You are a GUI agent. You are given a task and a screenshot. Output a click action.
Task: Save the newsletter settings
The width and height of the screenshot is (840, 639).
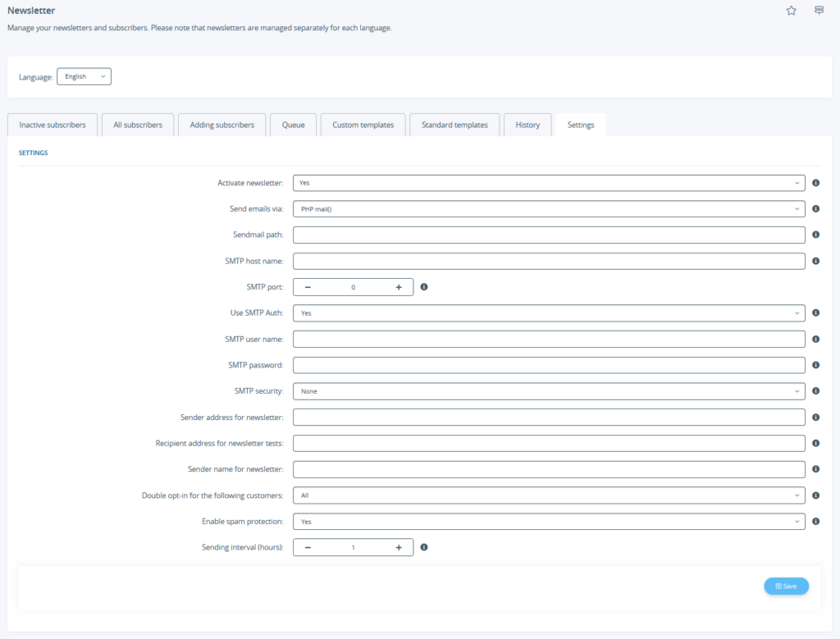pos(785,586)
